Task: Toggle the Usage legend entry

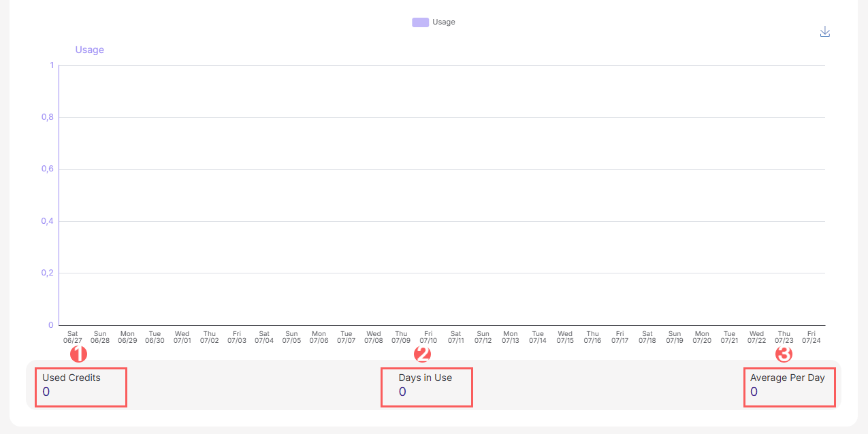Action: [434, 22]
